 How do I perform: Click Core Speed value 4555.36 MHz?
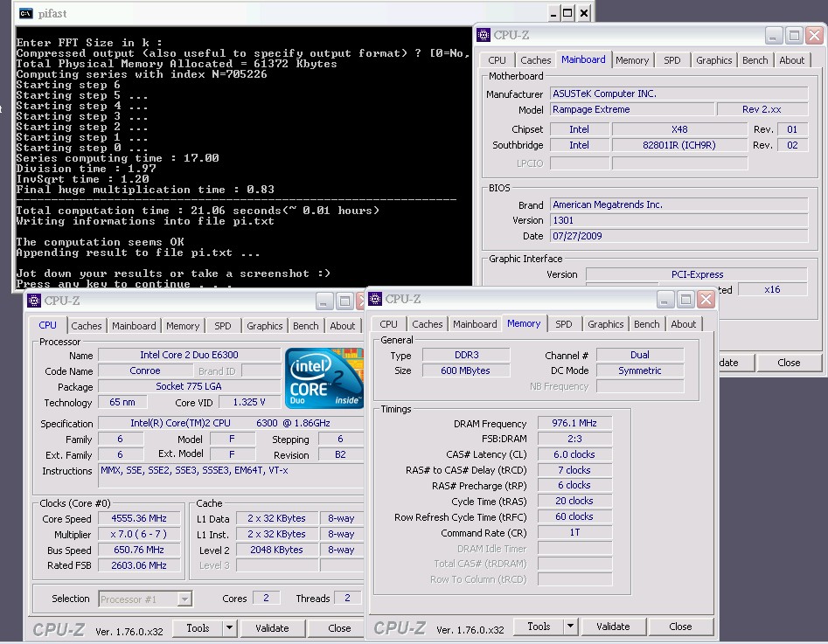click(x=139, y=518)
